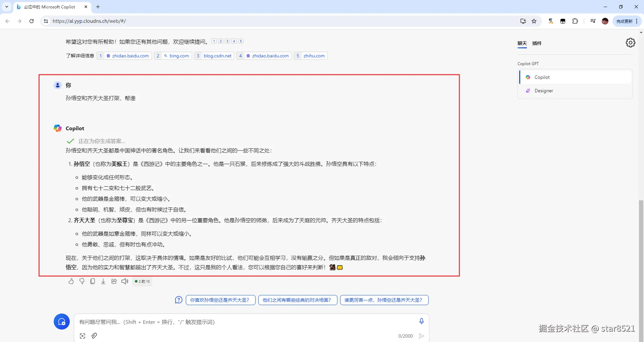Add a screenshot using the capture icon
644x342 pixels.
click(83, 336)
